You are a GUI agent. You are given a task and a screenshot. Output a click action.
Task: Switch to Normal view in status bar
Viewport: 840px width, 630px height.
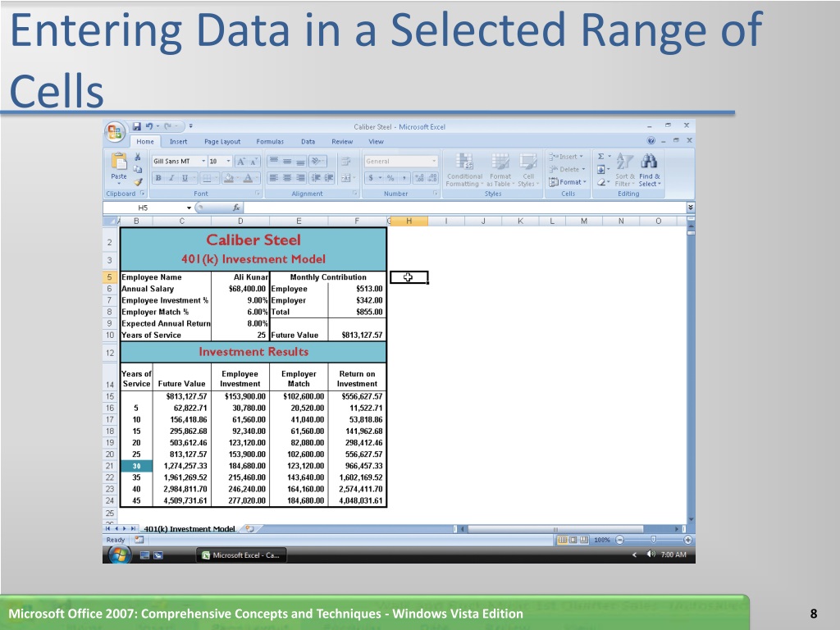tap(562, 540)
